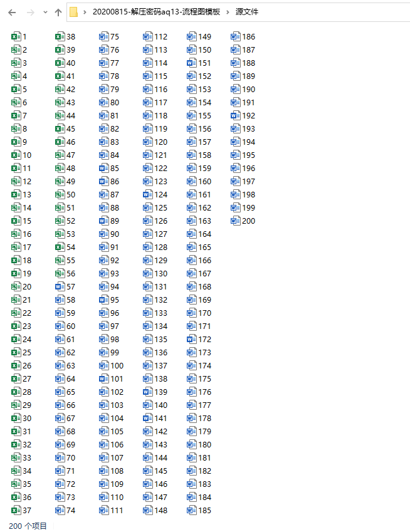410x532 pixels.
Task: Click file name text 10
Action: [27, 155]
